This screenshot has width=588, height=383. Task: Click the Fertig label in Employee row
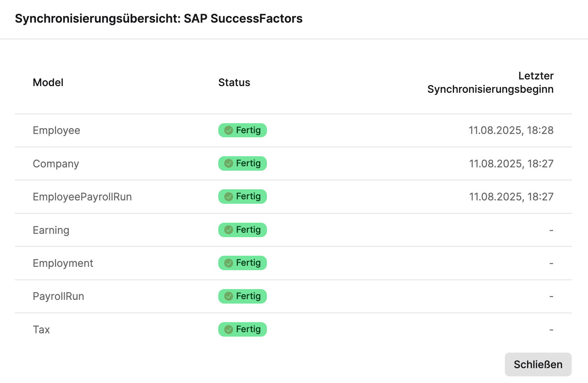(248, 130)
